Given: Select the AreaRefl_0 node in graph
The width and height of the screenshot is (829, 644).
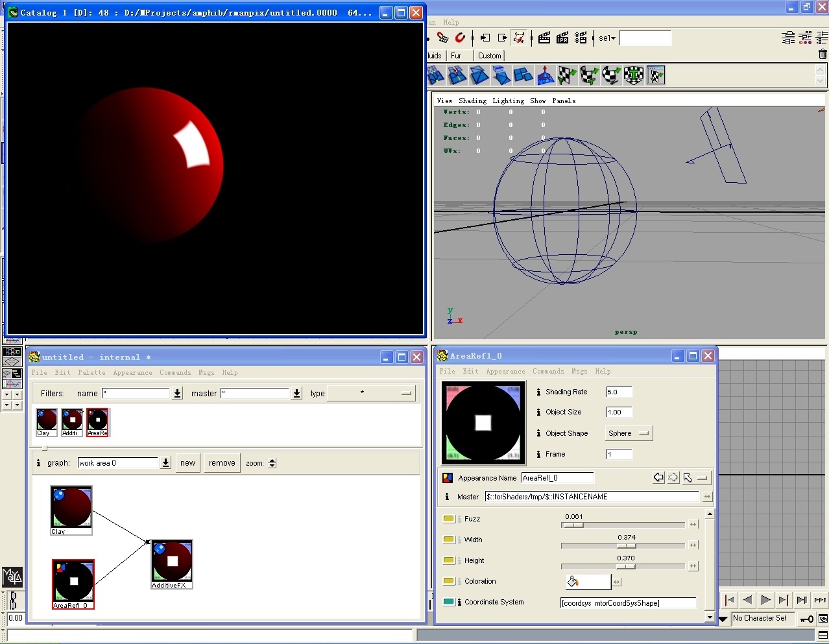Looking at the screenshot, I should point(73,583).
